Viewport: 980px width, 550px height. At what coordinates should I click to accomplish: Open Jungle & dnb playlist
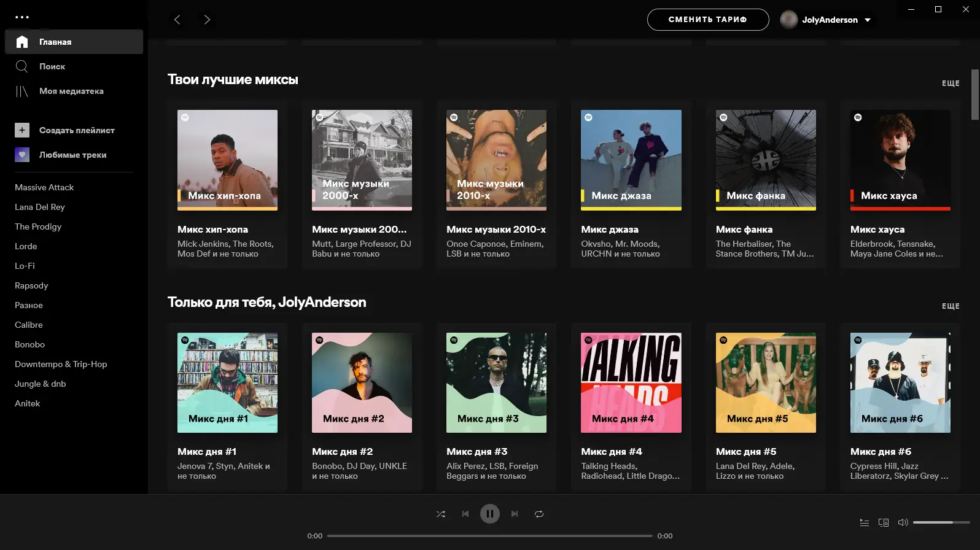pos(41,384)
